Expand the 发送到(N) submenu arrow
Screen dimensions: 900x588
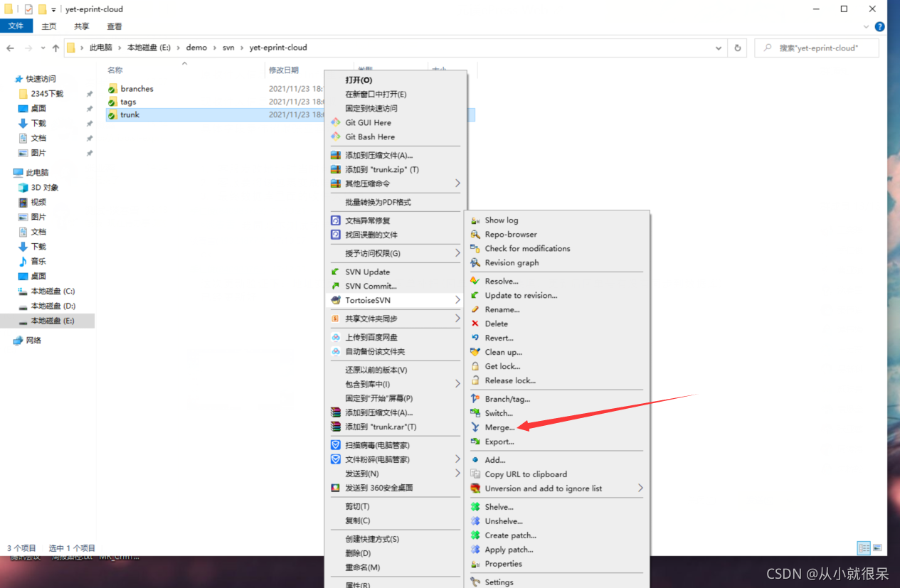click(457, 474)
